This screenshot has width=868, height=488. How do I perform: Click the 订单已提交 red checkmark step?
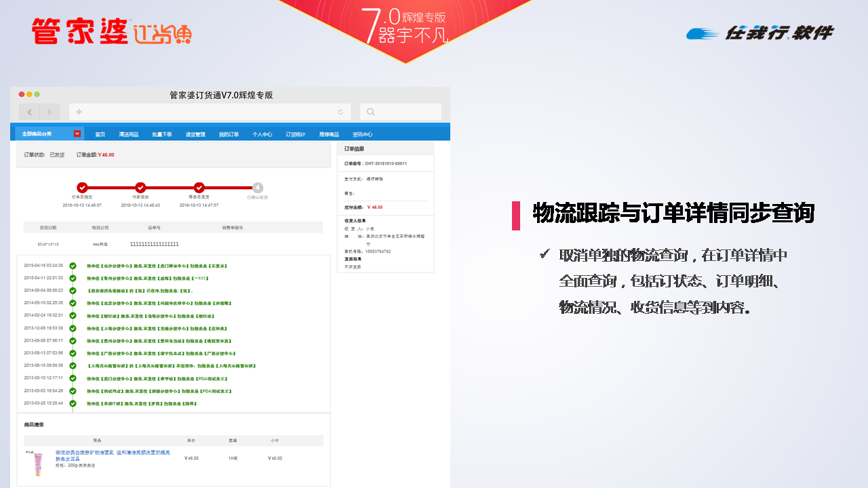82,188
